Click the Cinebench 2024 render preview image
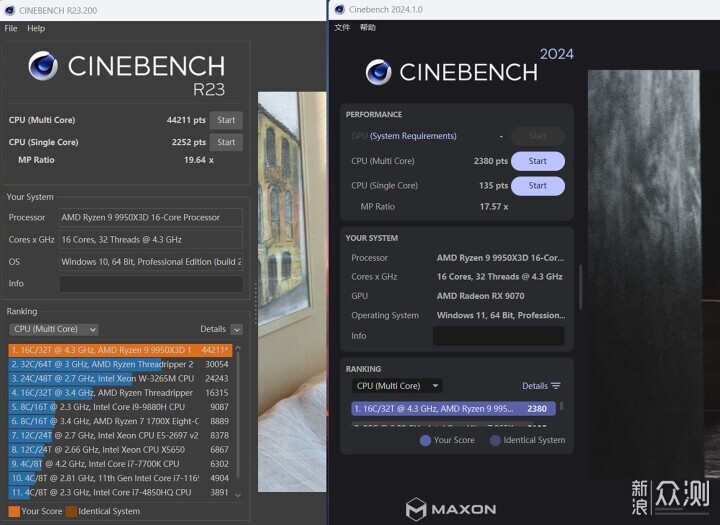 click(x=654, y=274)
